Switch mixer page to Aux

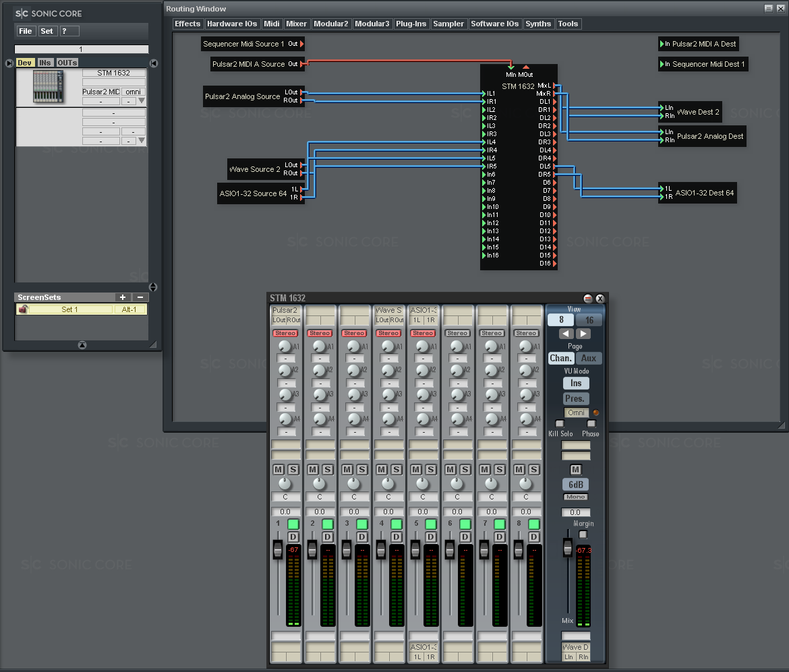(x=588, y=358)
